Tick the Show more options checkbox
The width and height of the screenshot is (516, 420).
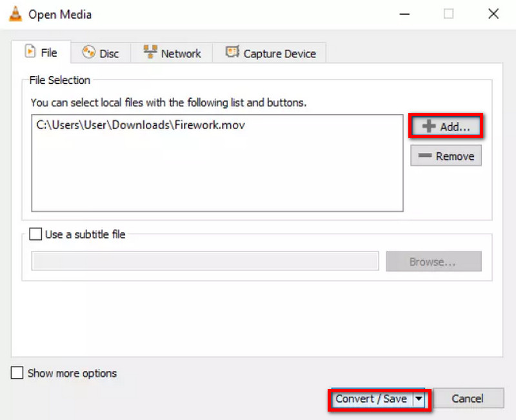tap(17, 373)
